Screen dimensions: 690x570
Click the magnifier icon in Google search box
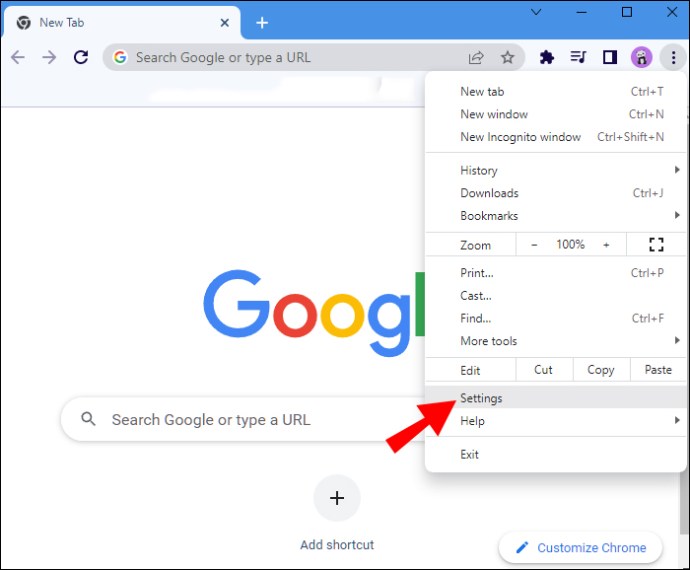[x=88, y=419]
